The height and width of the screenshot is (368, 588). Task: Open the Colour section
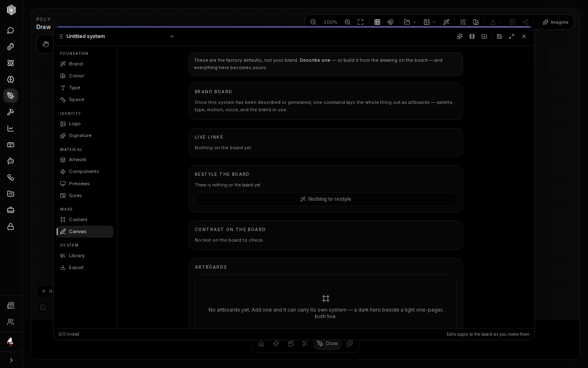(85, 76)
